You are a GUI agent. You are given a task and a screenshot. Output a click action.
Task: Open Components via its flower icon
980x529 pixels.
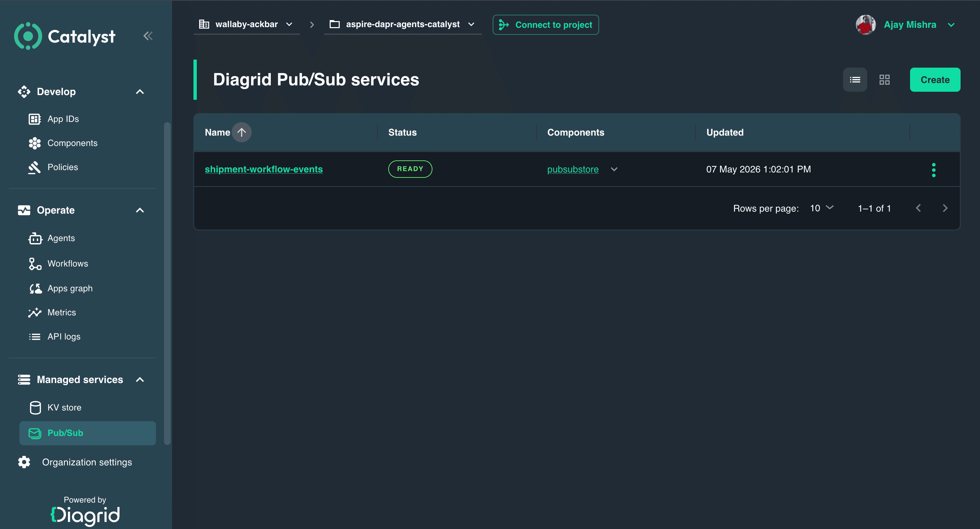click(x=34, y=143)
